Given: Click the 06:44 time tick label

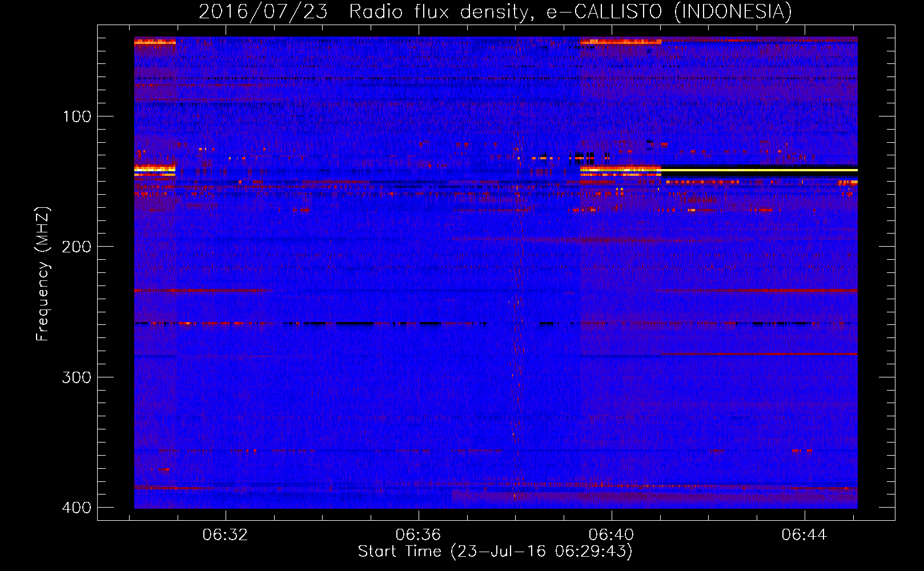Looking at the screenshot, I should click(x=804, y=534).
